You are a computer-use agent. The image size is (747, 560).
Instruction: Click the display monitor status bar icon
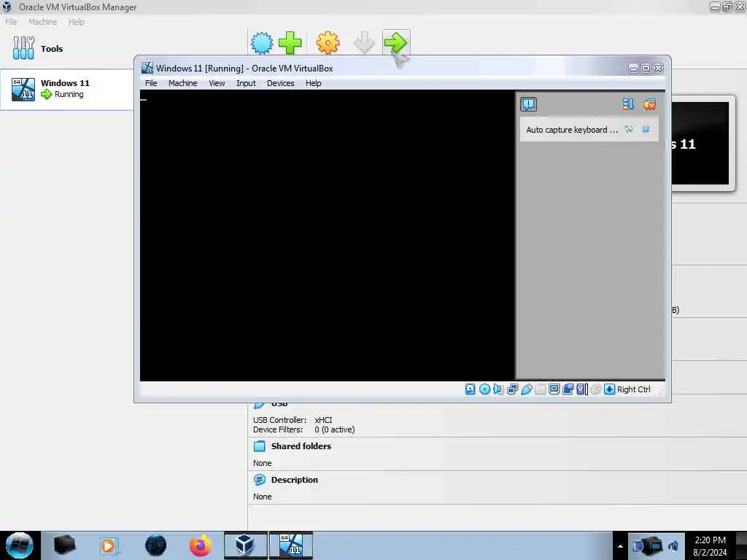click(x=554, y=389)
